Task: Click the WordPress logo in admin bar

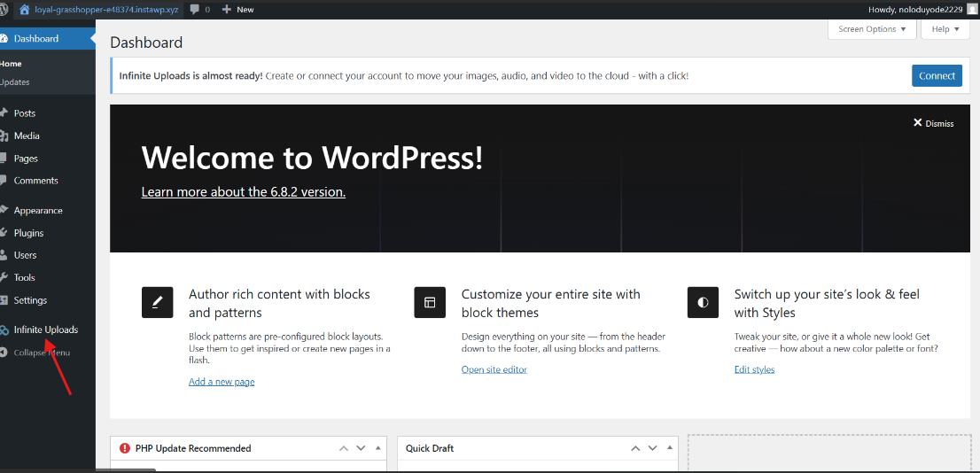Action: 4,10
